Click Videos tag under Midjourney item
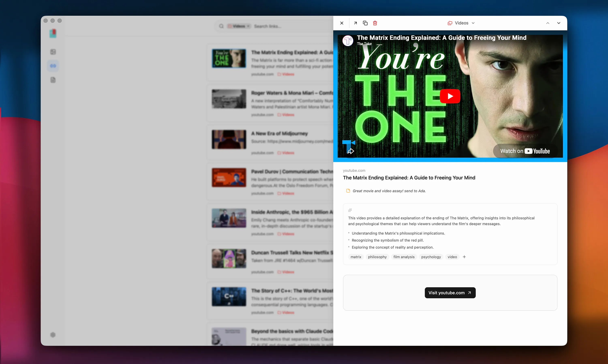The width and height of the screenshot is (608, 364). [286, 153]
